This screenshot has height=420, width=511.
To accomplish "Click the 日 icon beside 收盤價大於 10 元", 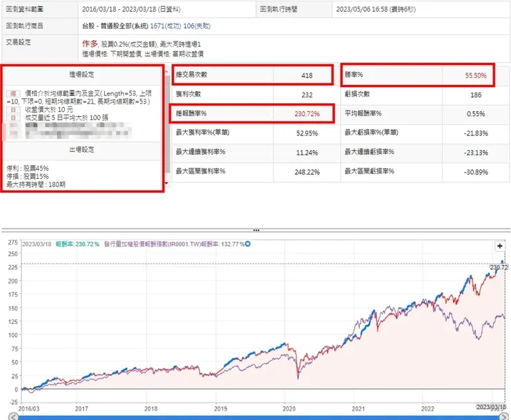I will 13,110.
